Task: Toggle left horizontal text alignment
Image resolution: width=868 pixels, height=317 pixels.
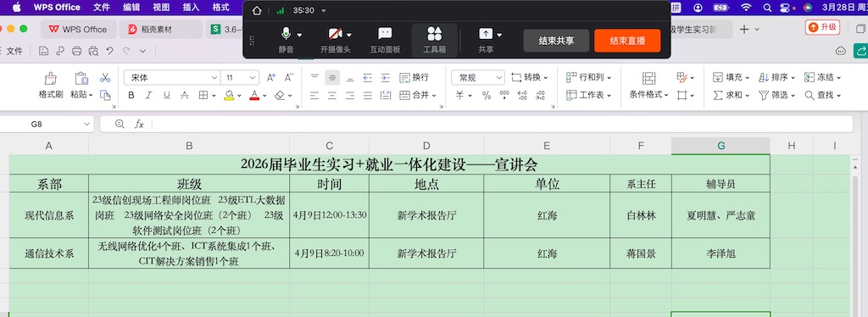Action: click(314, 95)
